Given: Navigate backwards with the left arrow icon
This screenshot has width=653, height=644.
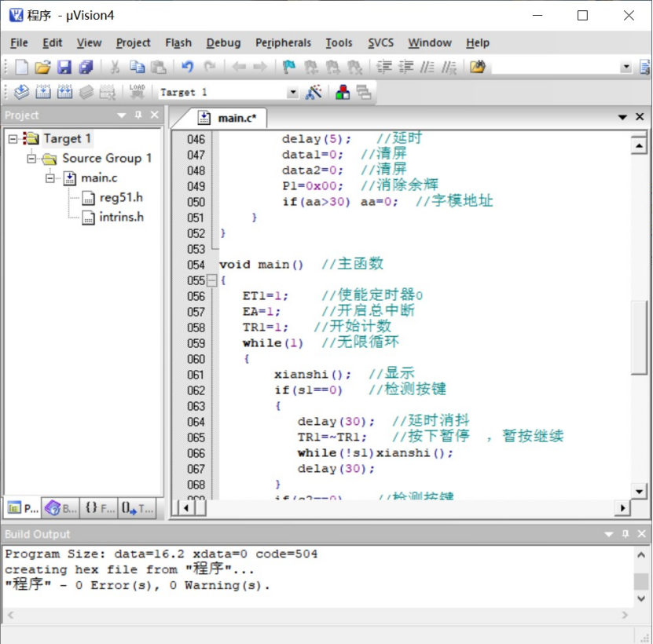Looking at the screenshot, I should [239, 67].
